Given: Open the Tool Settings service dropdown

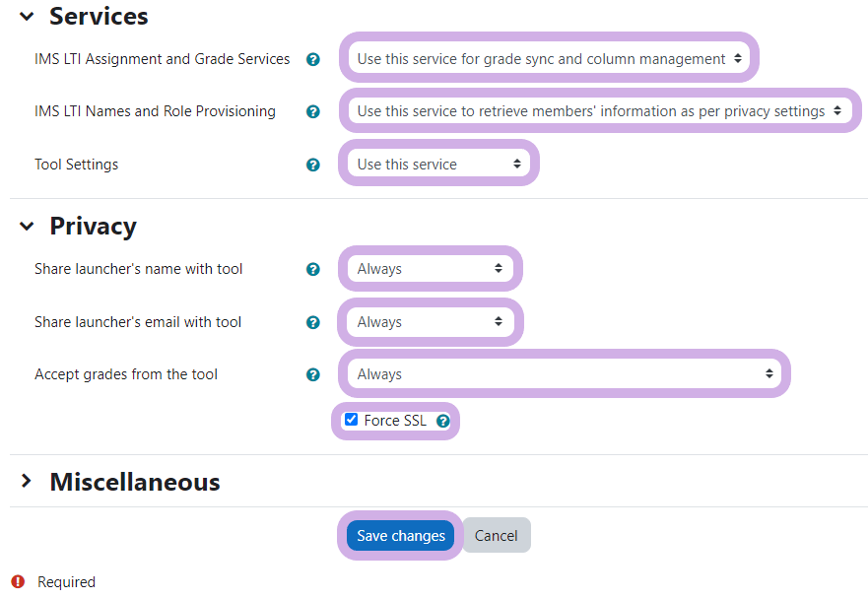Looking at the screenshot, I should pos(438,165).
